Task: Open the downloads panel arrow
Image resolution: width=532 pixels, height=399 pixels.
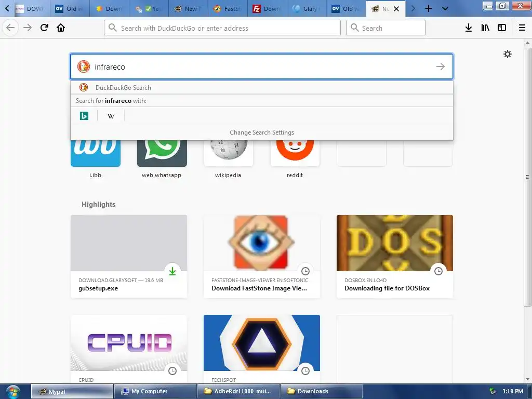Action: [x=469, y=28]
